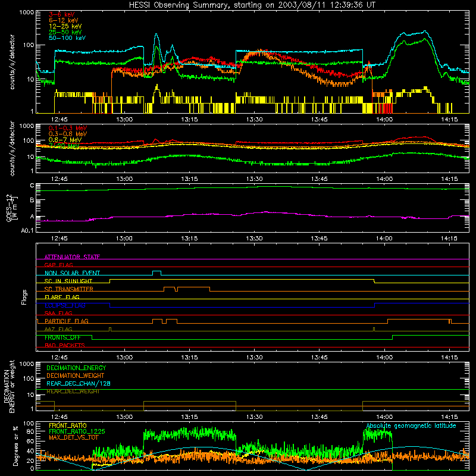The width and height of the screenshot is (476, 476).
Task: Click the 6-12 keV legend label
Action: [x=63, y=20]
